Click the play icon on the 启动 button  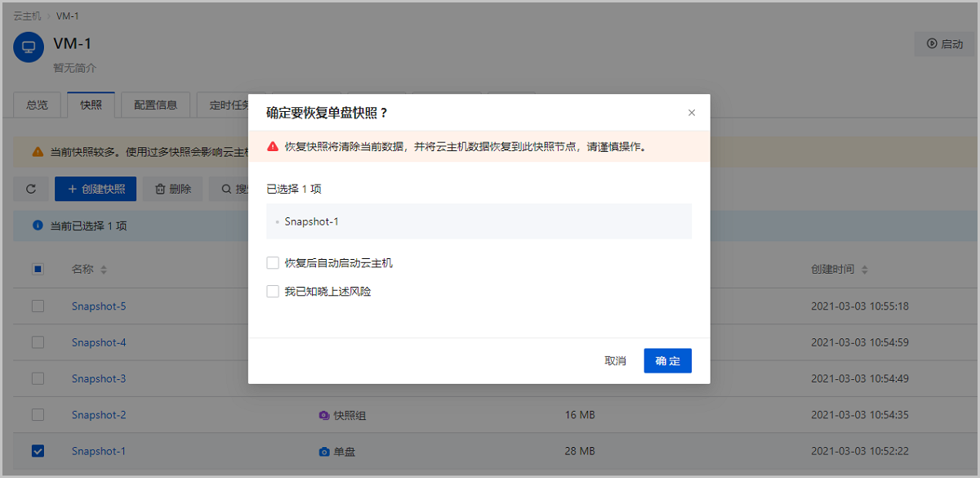click(x=933, y=44)
